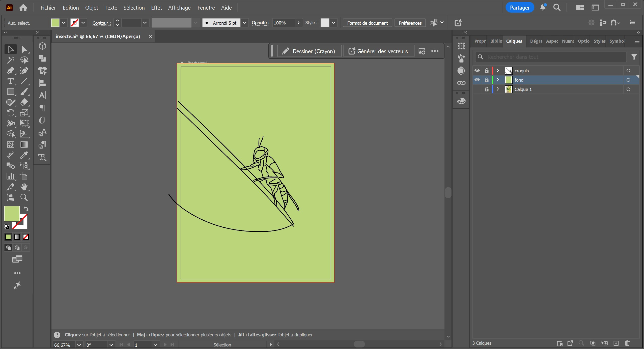The width and height of the screenshot is (644, 349).
Task: Select the Zoom tool
Action: pos(24,197)
